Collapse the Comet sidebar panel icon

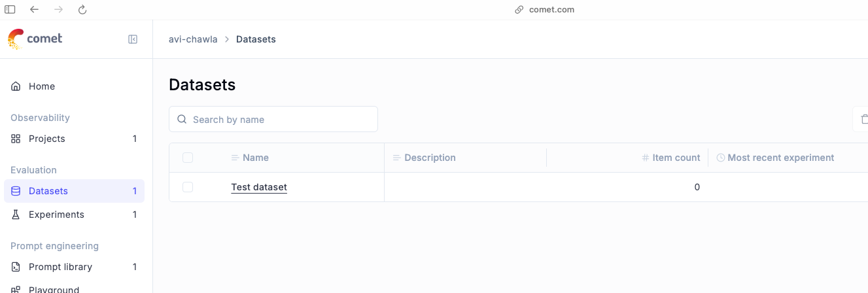[x=133, y=39]
